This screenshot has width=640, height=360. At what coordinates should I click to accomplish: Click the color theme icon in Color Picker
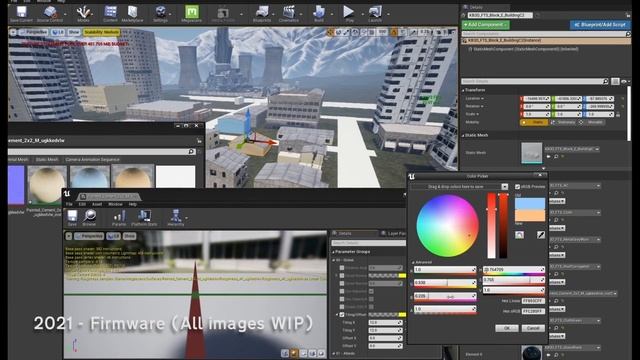pyautogui.click(x=519, y=235)
